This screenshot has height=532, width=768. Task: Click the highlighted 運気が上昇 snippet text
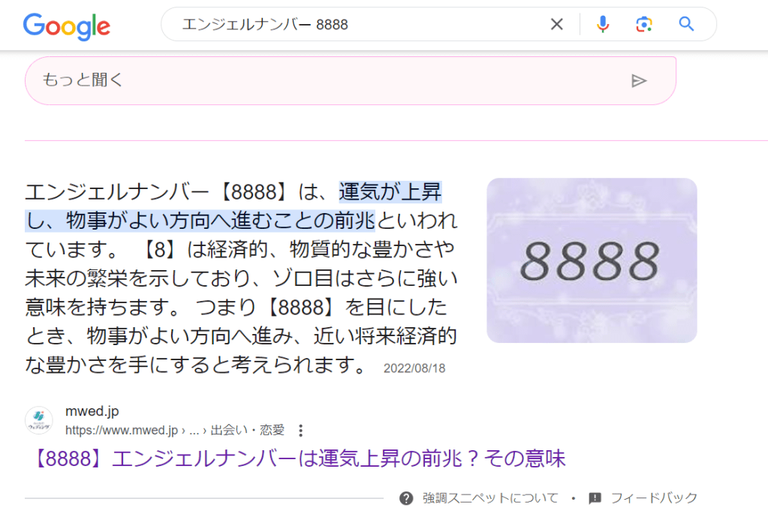390,194
